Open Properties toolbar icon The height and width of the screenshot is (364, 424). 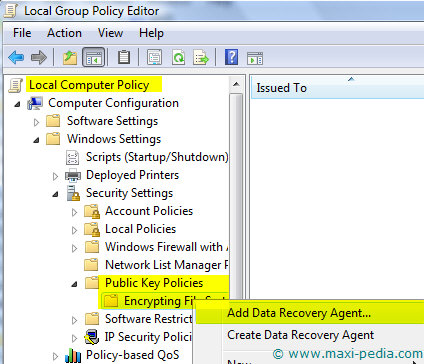pos(155,57)
